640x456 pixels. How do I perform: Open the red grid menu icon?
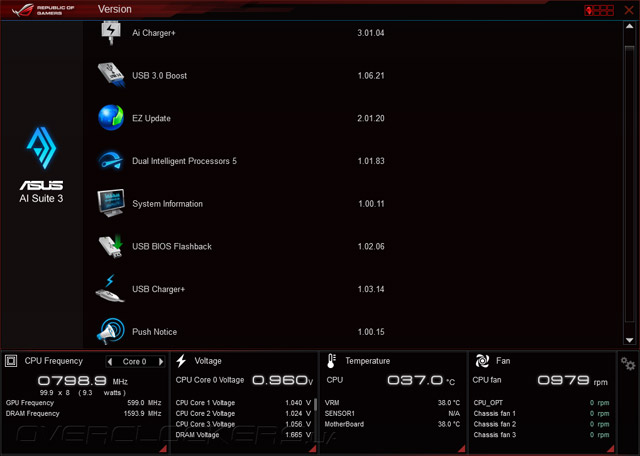[x=599, y=10]
